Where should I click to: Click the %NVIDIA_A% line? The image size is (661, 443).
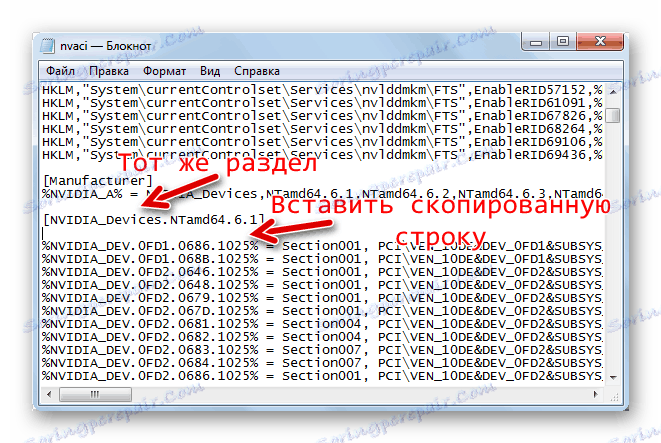click(322, 194)
